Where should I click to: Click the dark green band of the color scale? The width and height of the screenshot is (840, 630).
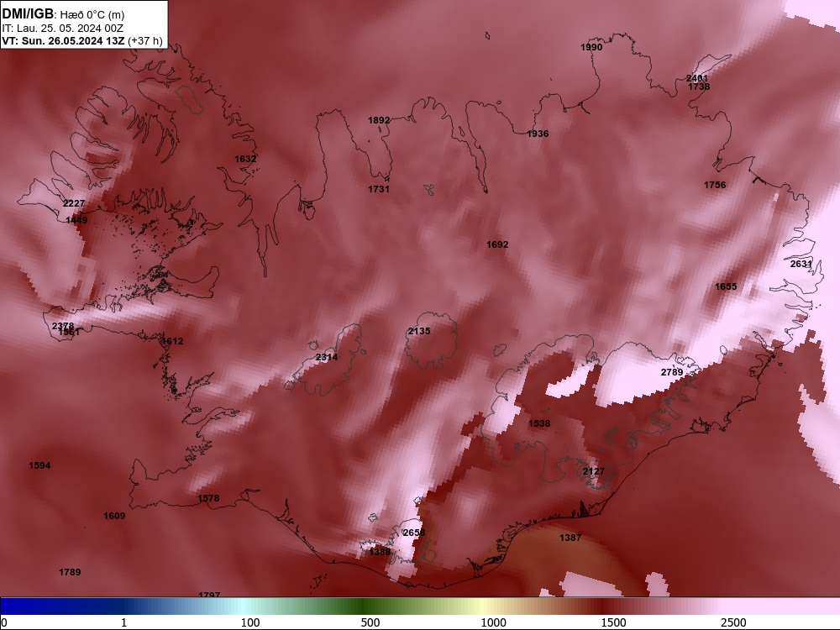pyautogui.click(x=365, y=606)
